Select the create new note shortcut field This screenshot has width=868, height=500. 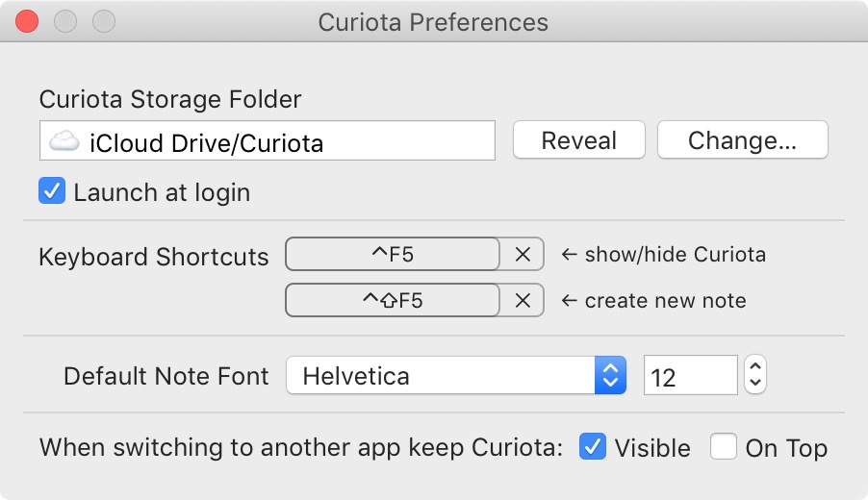click(x=393, y=300)
